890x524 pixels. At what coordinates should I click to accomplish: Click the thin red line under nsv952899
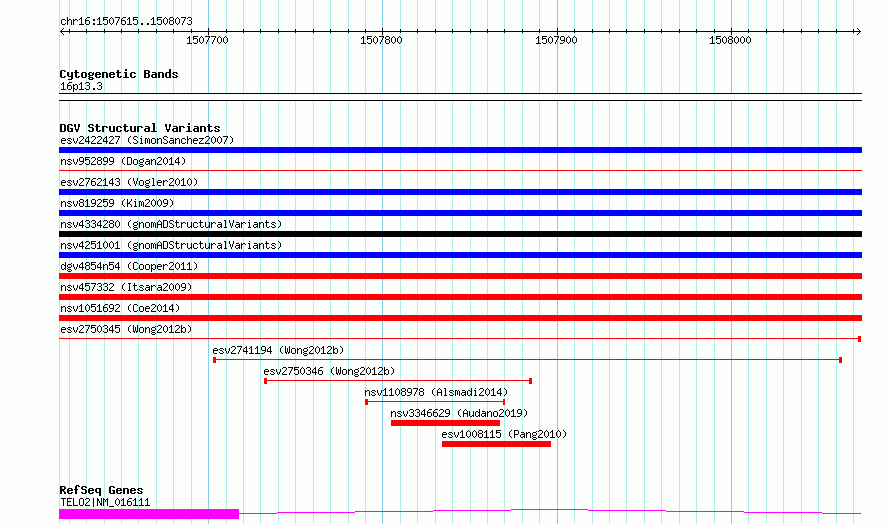coord(460,170)
